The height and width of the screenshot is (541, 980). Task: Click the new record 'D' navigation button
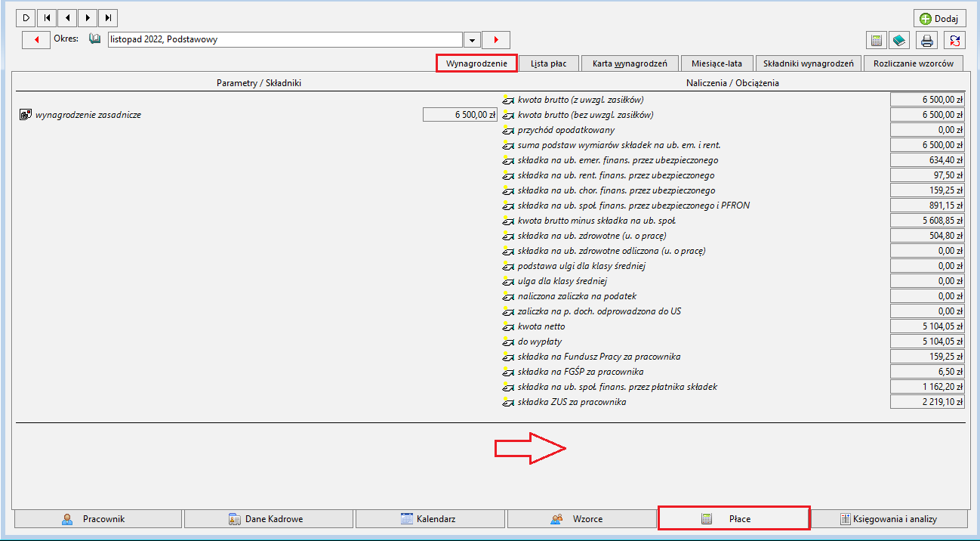26,17
